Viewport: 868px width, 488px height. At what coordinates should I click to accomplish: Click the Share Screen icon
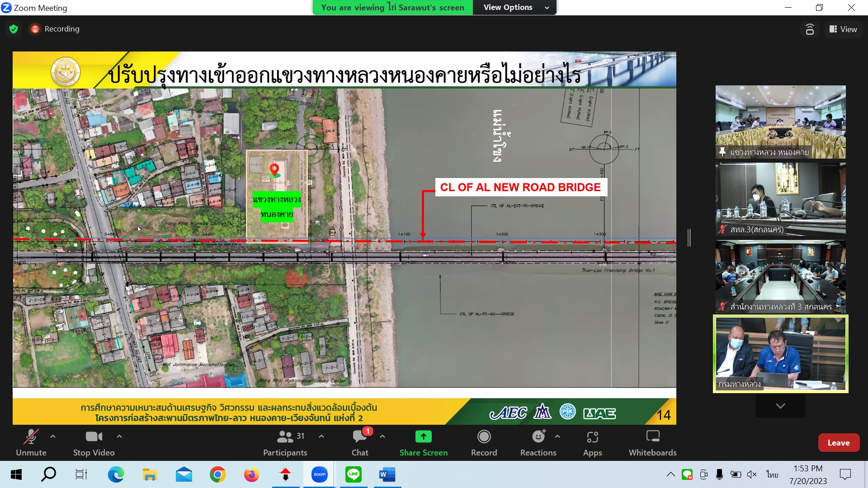[x=423, y=437]
